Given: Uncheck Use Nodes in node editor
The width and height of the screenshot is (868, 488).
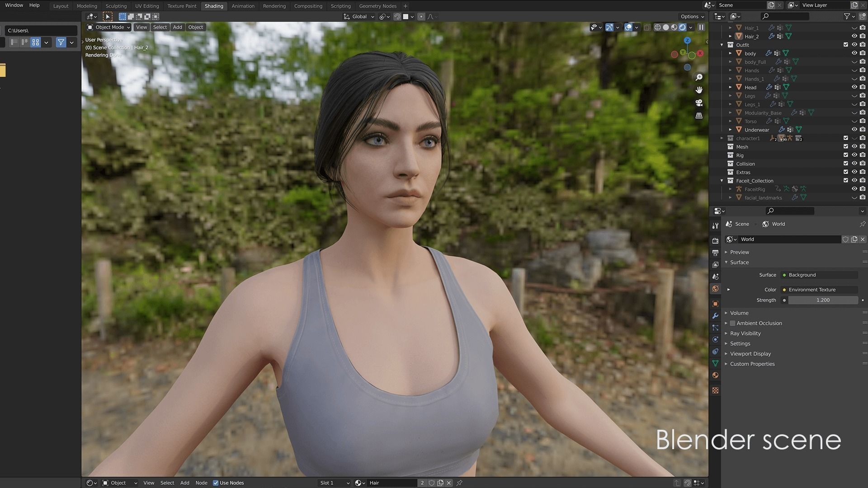Looking at the screenshot, I should point(216,483).
